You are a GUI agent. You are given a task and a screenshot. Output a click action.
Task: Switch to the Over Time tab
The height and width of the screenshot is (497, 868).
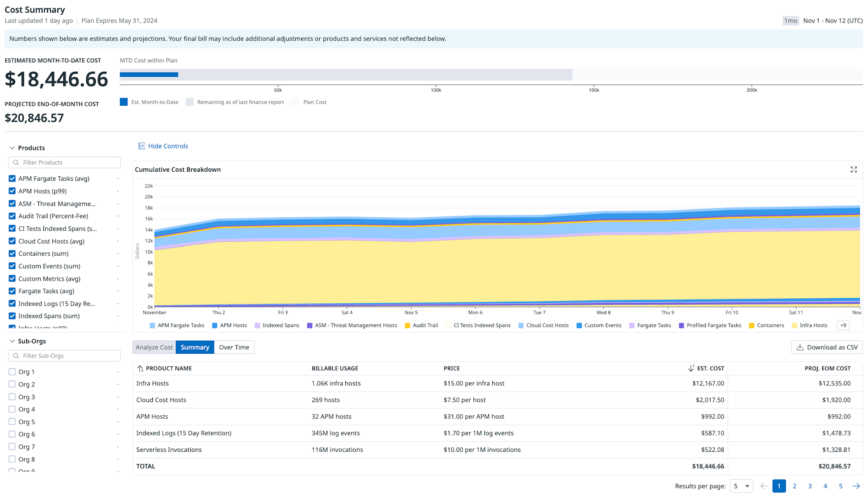[x=234, y=347]
